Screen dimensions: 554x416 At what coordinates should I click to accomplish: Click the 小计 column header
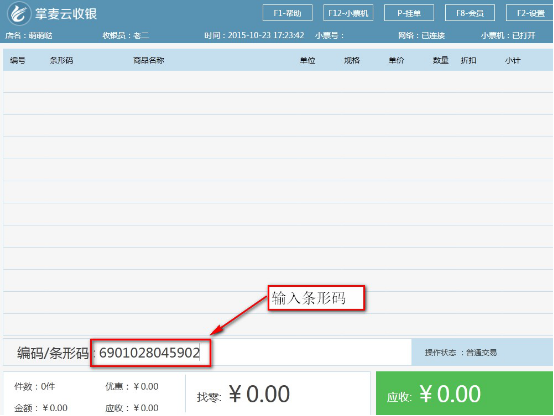512,60
